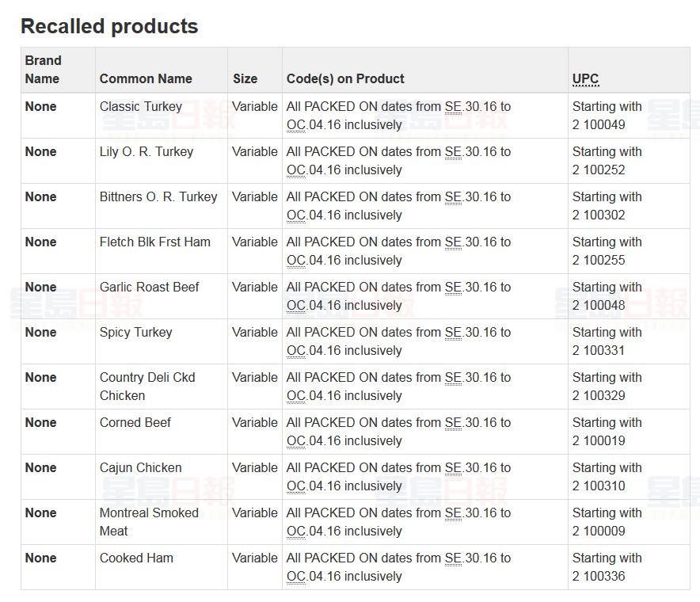
Task: Select UPC code "2 100049" text
Action: point(599,124)
